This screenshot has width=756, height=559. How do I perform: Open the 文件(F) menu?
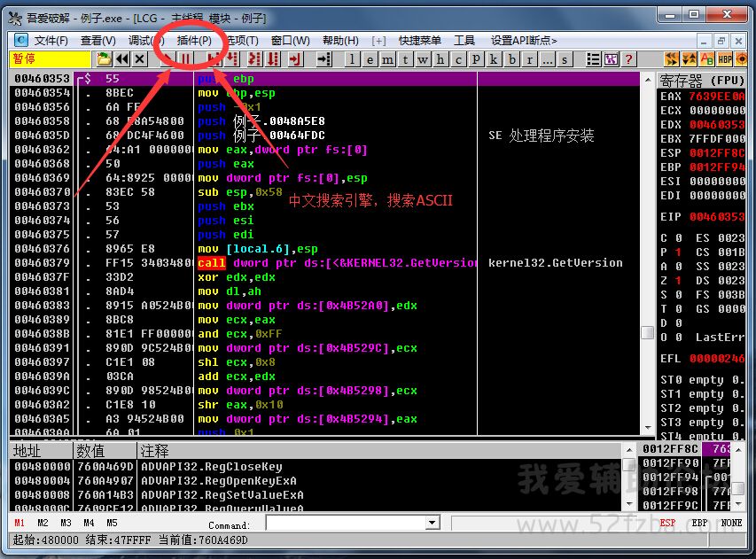point(51,41)
